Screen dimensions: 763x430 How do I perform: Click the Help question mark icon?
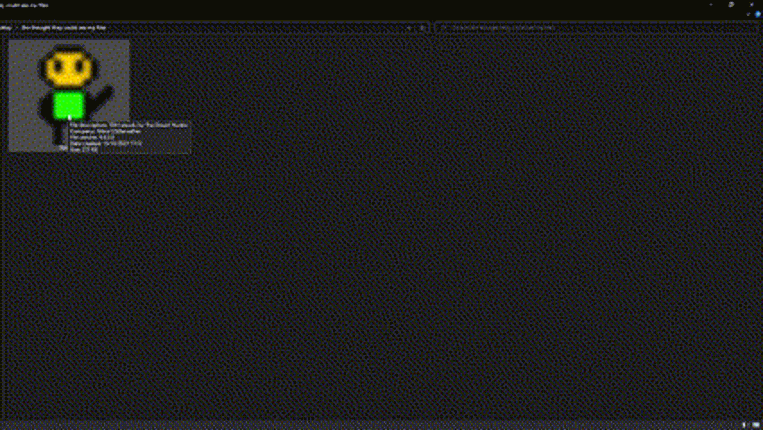[758, 14]
